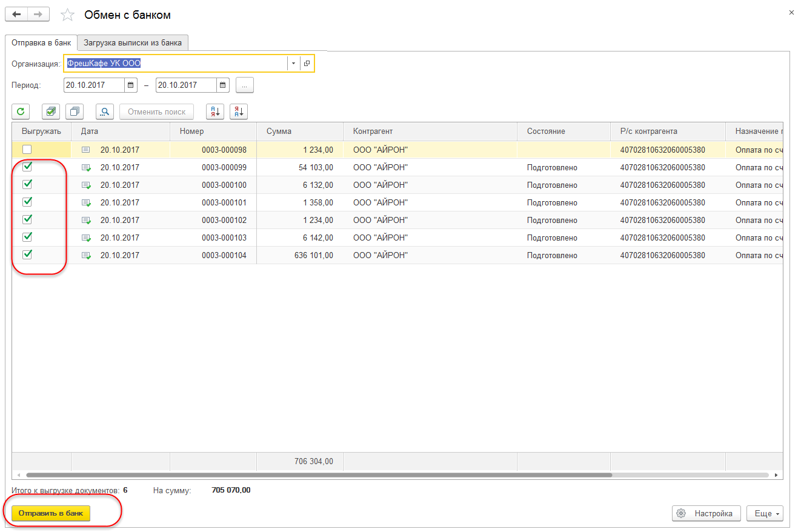Click the Отправить в банк button
The height and width of the screenshot is (532, 801).
51,513
